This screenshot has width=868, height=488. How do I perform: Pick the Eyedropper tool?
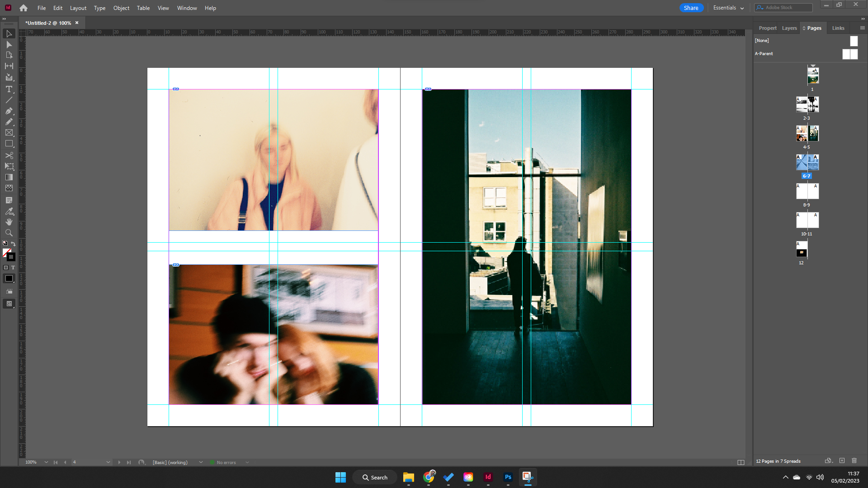(x=9, y=211)
